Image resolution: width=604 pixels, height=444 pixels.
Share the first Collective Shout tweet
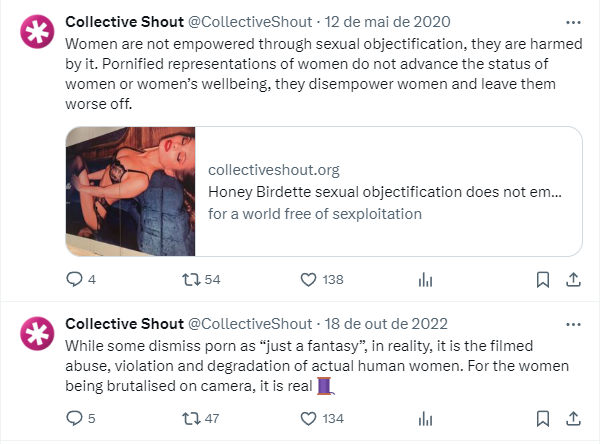[x=573, y=280]
